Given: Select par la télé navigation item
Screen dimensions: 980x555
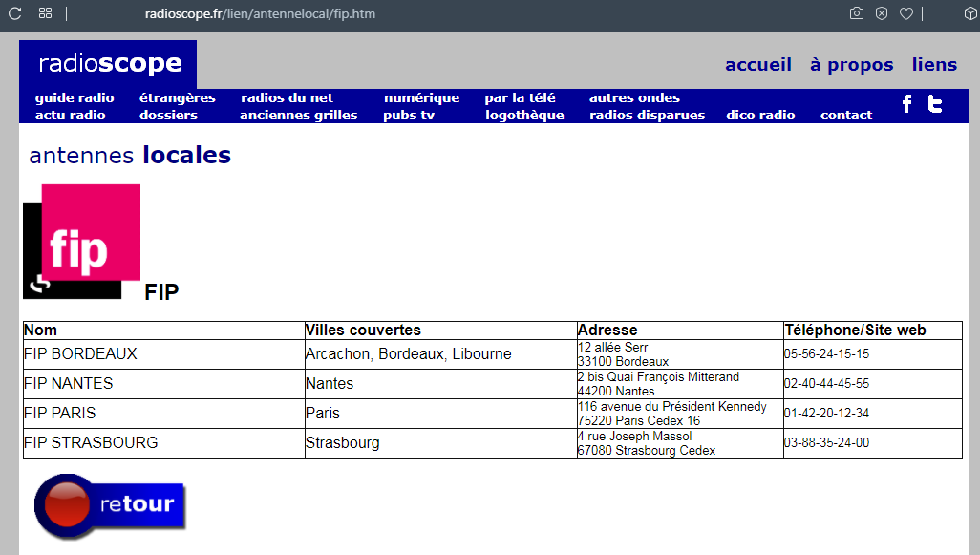Looking at the screenshot, I should (520, 98).
